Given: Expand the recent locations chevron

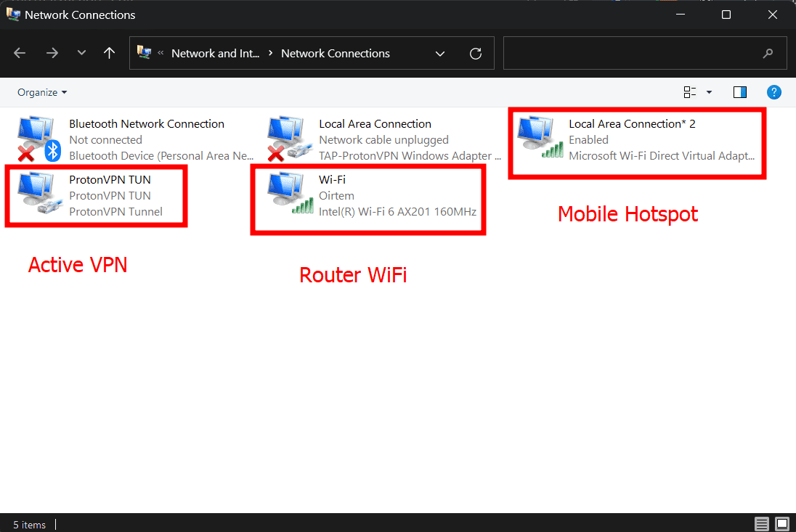Looking at the screenshot, I should tap(81, 53).
